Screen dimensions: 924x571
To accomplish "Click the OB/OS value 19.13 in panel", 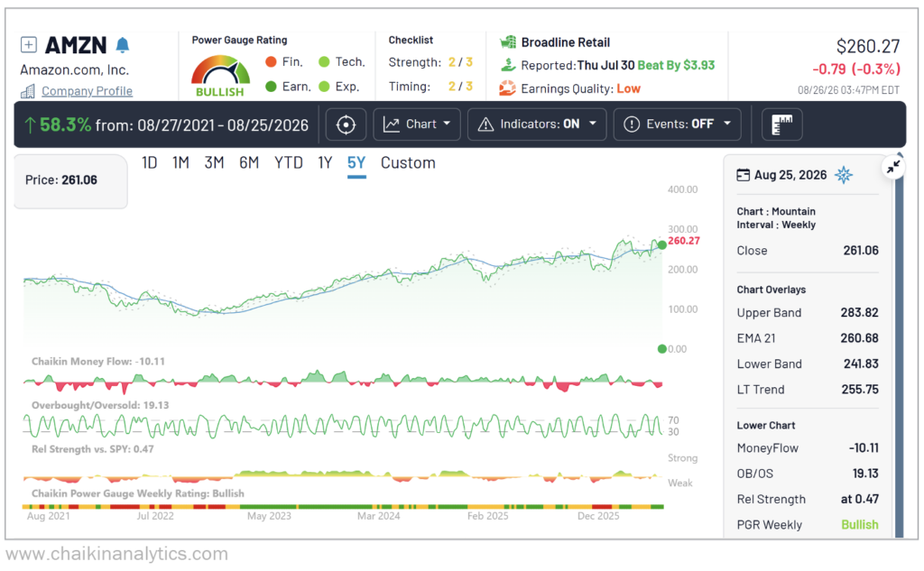I will click(x=865, y=474).
